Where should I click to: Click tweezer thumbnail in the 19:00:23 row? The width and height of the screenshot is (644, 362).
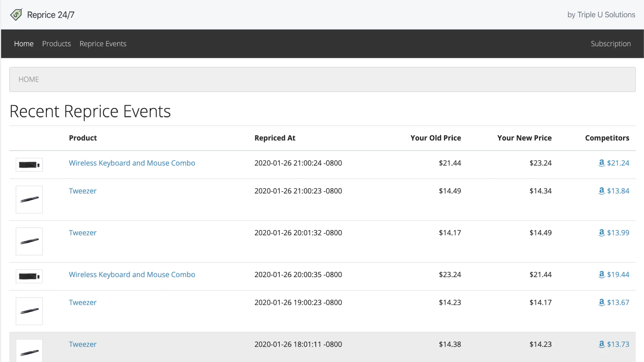29,311
